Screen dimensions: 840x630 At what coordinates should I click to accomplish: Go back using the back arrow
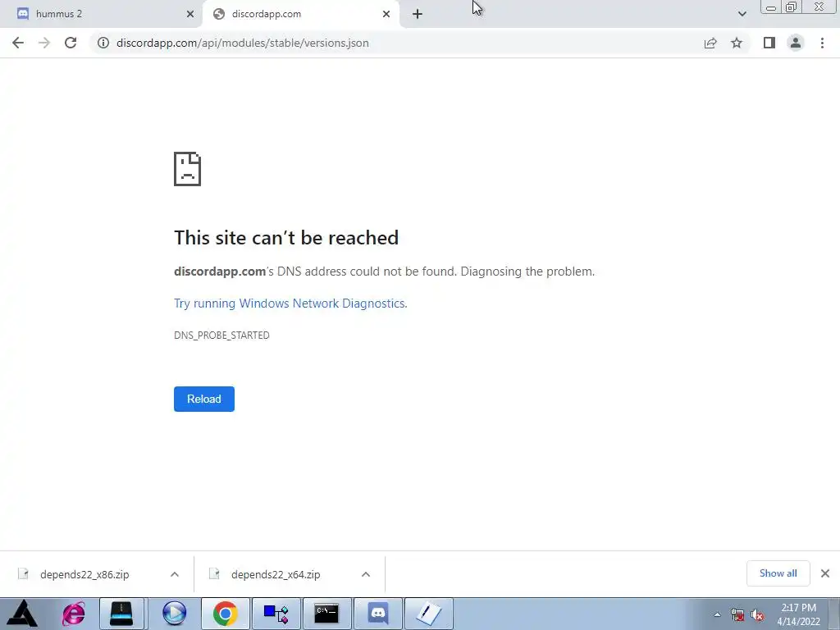tap(18, 43)
